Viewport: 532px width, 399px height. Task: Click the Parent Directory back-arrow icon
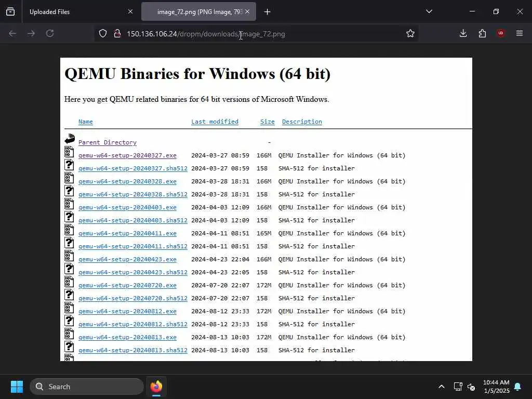[70, 139]
